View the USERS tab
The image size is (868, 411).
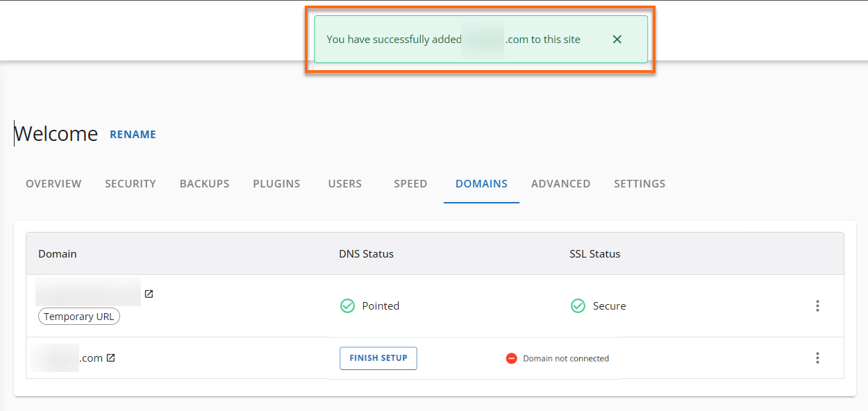[345, 184]
